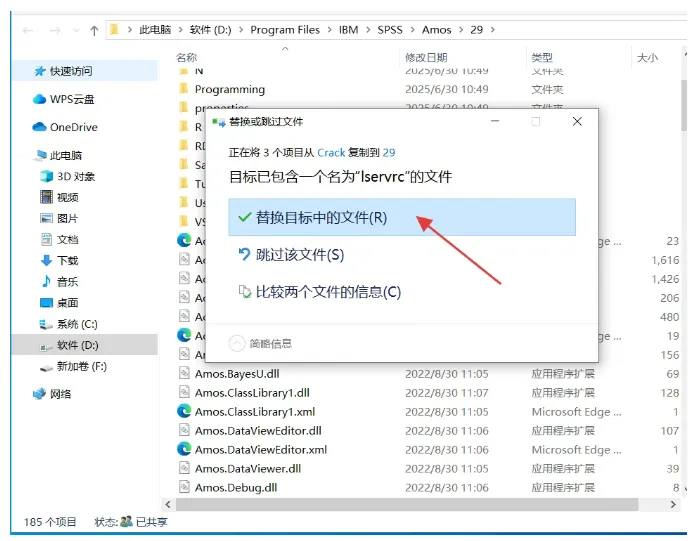Choose Compare info for both files
Image resolution: width=695 pixels, height=541 pixels.
[320, 292]
